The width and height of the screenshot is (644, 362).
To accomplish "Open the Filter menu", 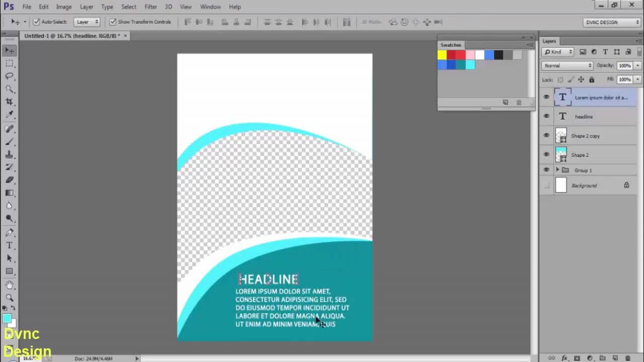I will (150, 7).
